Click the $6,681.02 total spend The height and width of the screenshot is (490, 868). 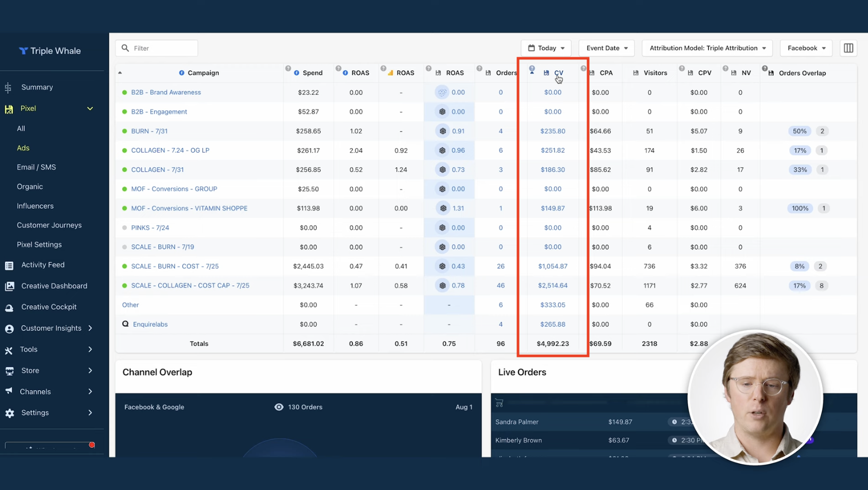tap(308, 344)
